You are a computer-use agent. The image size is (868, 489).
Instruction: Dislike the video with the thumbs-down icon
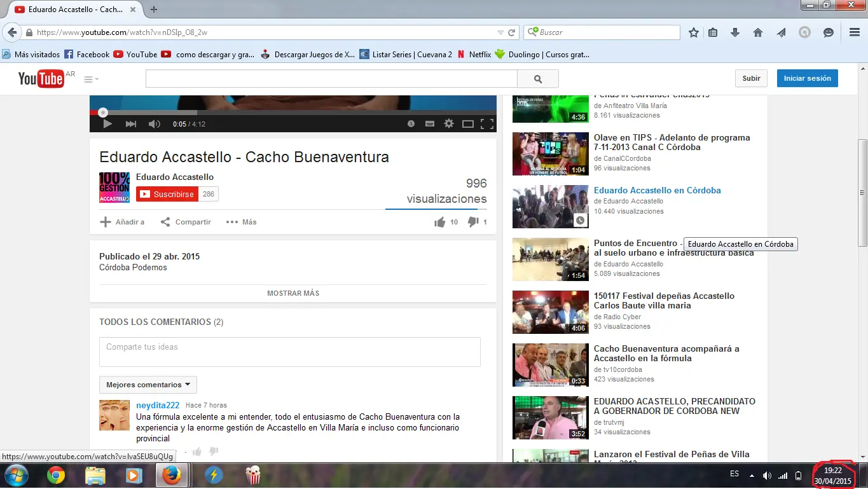point(473,222)
